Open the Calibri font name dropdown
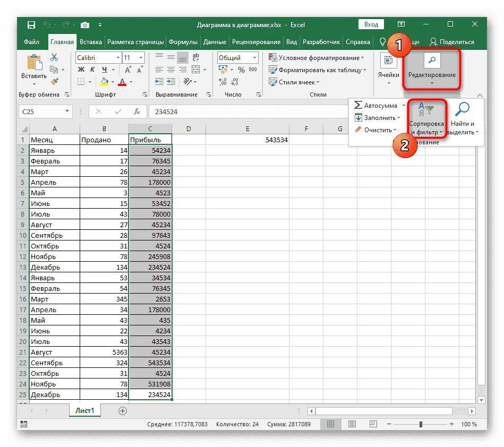 117,57
